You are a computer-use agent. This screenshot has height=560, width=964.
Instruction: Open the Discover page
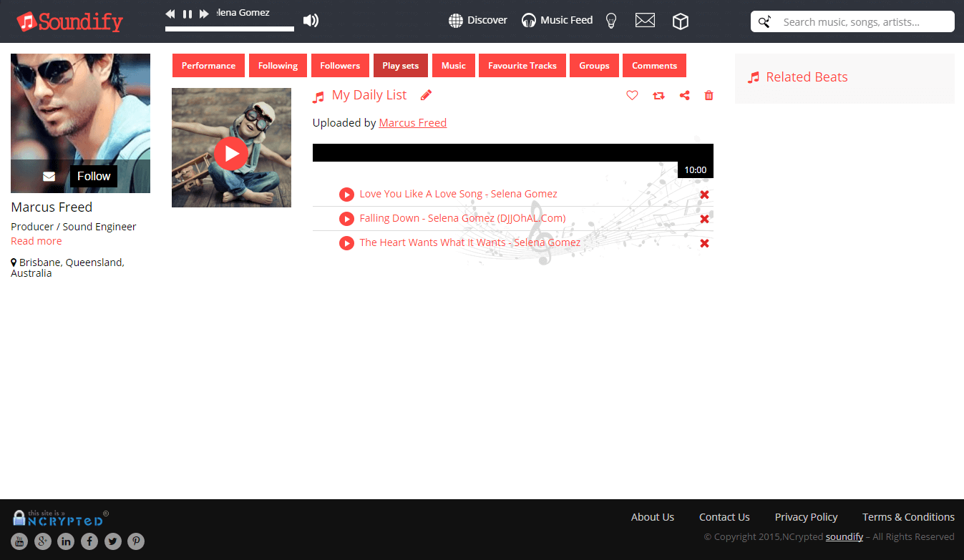[x=478, y=20]
